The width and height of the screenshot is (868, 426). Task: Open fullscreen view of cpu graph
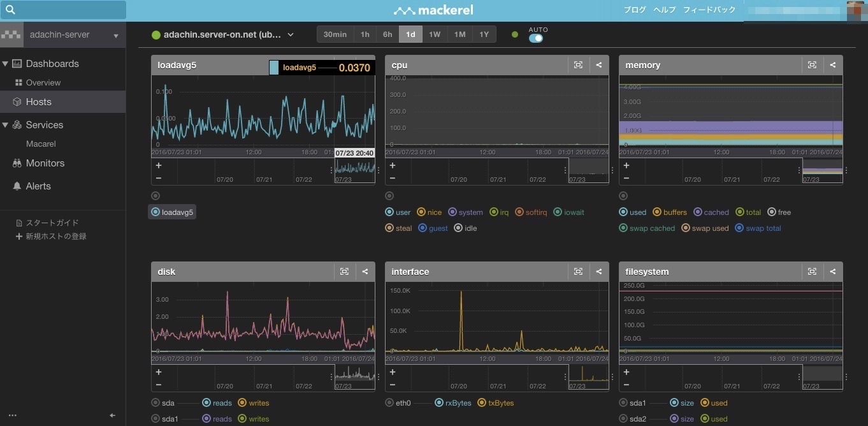click(578, 65)
